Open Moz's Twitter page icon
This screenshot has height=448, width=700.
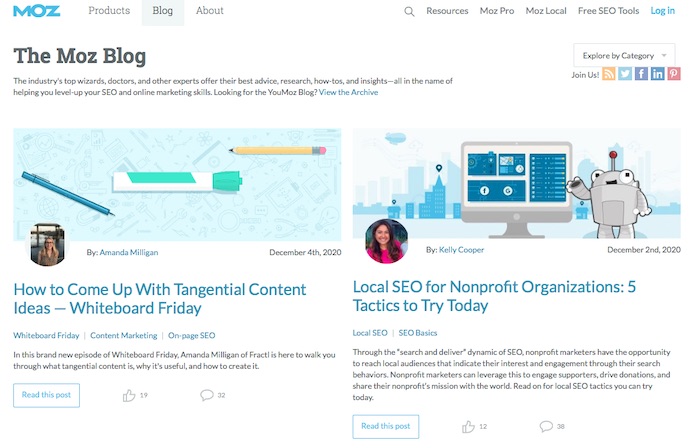625,74
